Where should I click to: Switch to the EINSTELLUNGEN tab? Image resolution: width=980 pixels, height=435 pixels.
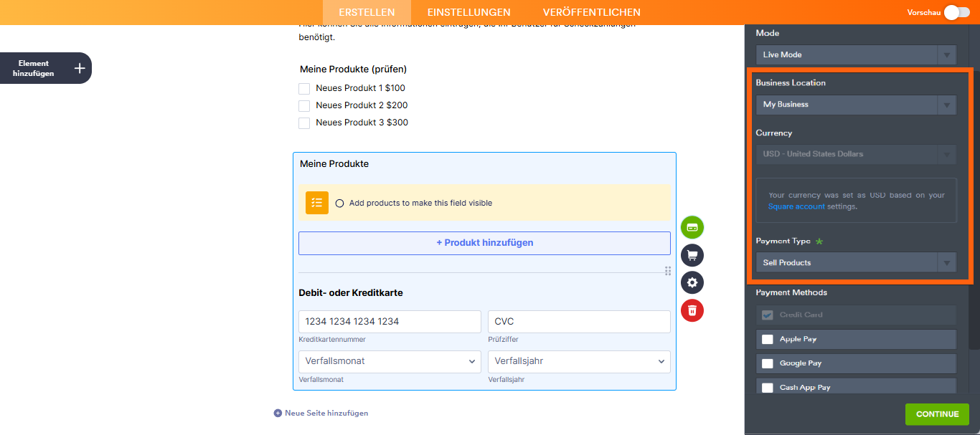click(469, 12)
